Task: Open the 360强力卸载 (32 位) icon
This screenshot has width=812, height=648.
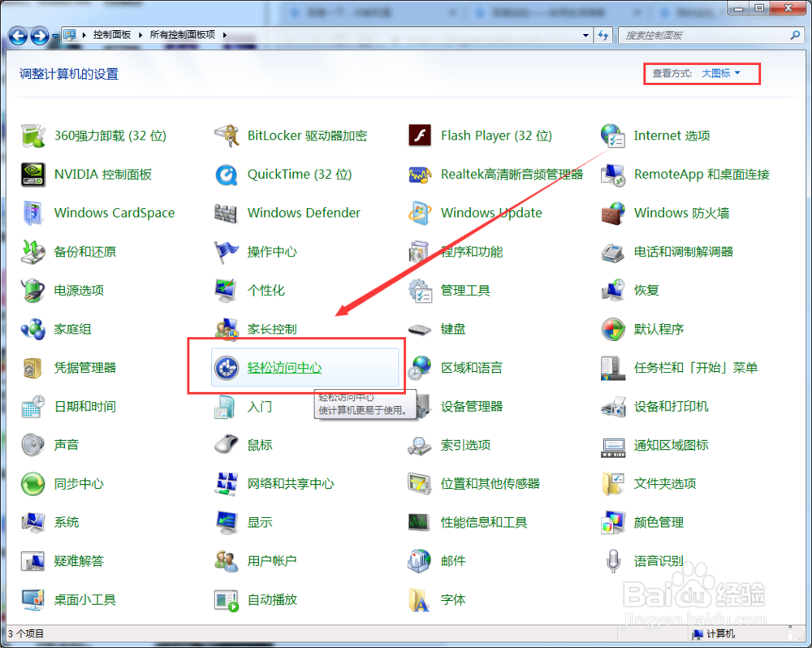Action: pyautogui.click(x=33, y=136)
